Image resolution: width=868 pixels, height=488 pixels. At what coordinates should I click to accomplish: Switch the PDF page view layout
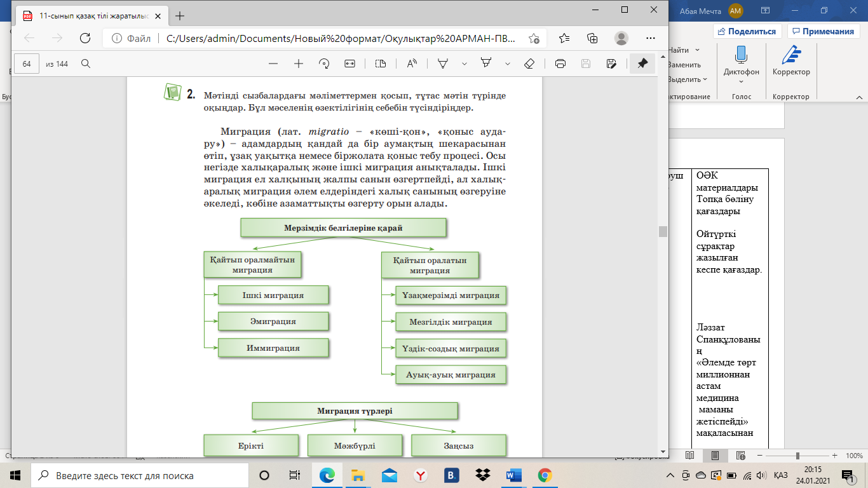point(381,64)
